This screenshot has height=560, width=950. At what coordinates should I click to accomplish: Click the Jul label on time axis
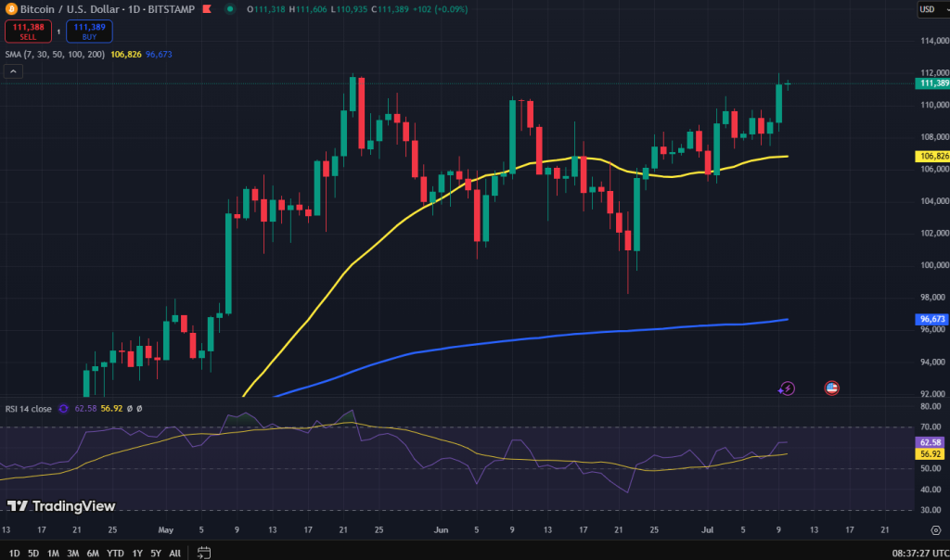click(707, 530)
